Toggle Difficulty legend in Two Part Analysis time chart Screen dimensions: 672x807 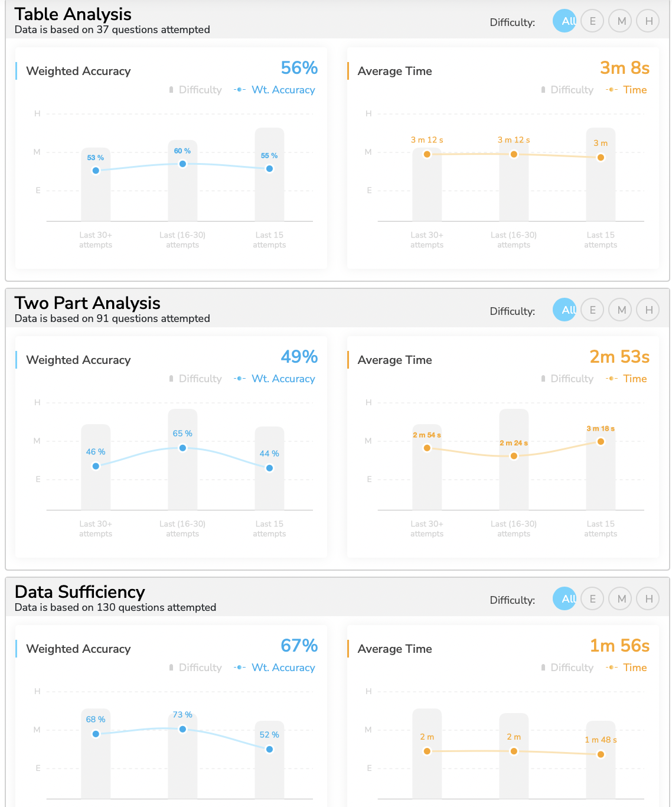coord(567,379)
